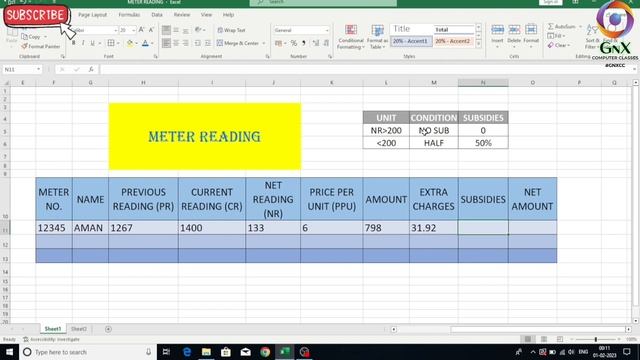Open the Page Layout ribbon tab
This screenshot has height=360, width=640.
coord(93,15)
